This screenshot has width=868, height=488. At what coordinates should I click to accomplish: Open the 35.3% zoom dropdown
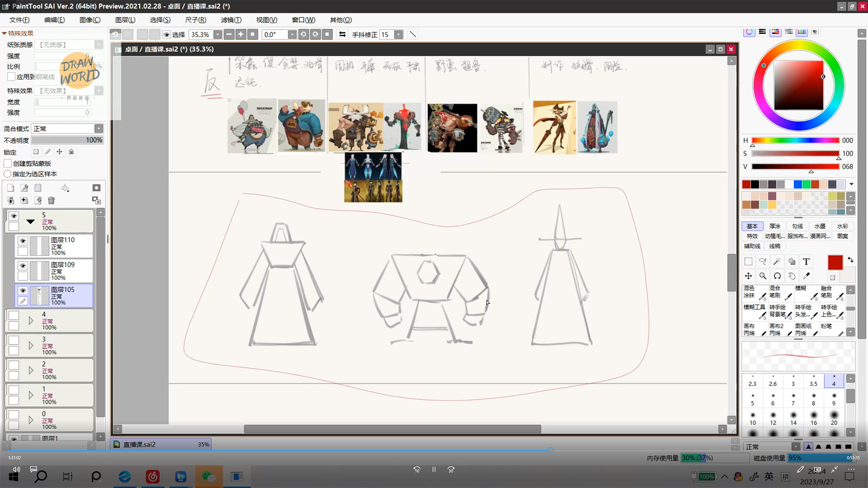(x=217, y=34)
